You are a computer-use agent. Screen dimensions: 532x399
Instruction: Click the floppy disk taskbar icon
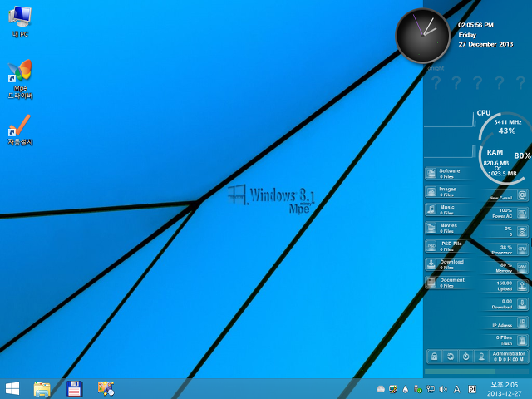click(74, 389)
